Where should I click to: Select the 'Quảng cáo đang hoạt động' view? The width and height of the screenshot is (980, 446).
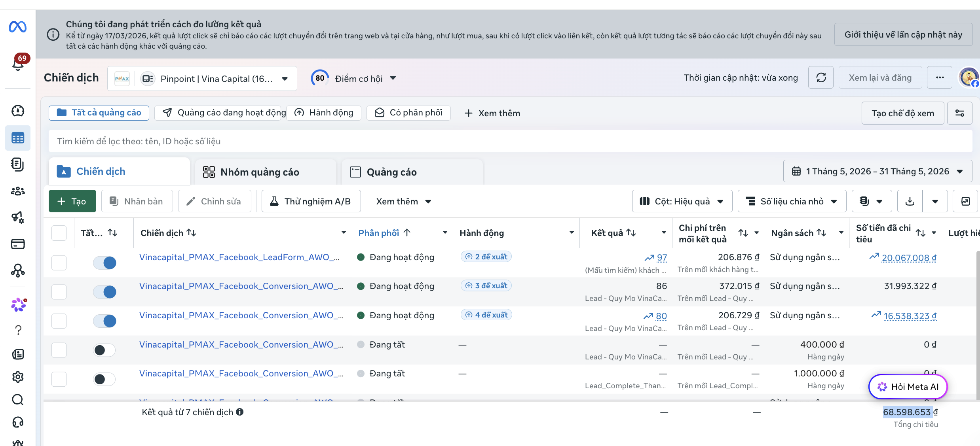click(218, 113)
